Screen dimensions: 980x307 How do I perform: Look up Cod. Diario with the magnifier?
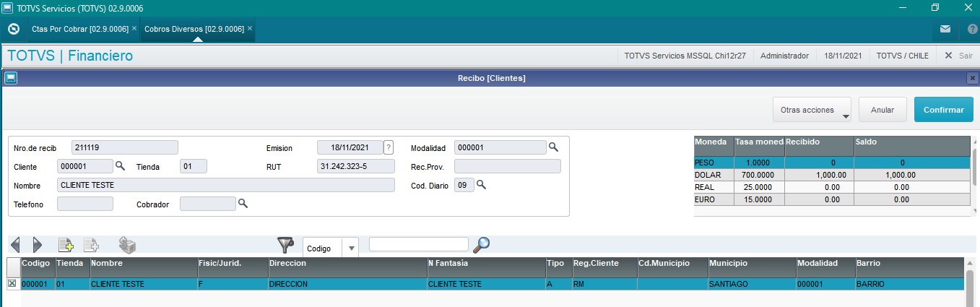[481, 185]
